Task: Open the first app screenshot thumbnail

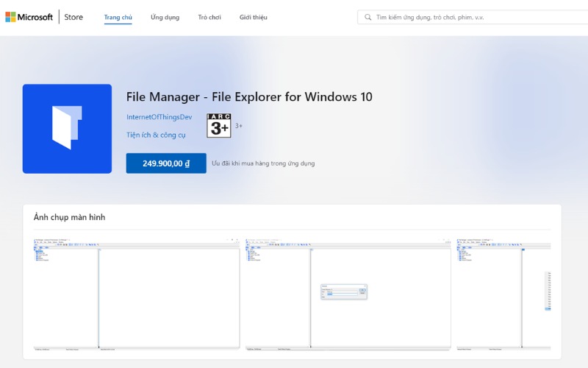Action: [x=137, y=293]
